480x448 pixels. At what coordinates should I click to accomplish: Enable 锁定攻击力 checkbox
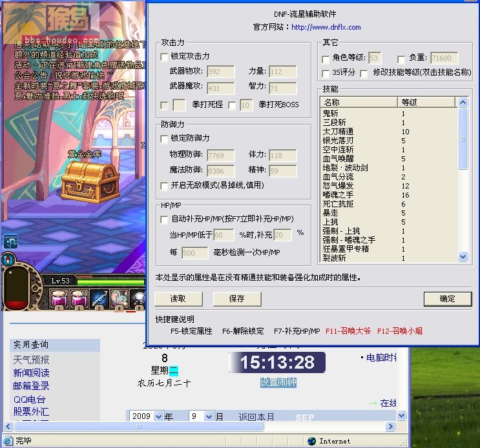click(x=164, y=57)
